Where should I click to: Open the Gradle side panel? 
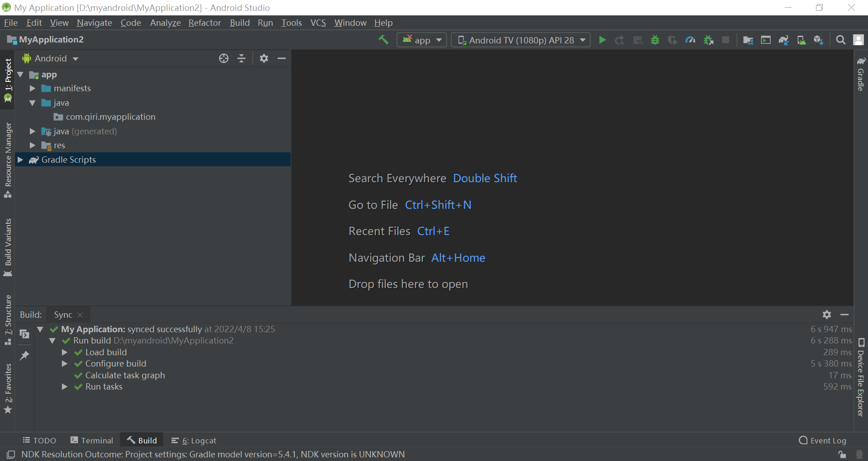pos(861,74)
